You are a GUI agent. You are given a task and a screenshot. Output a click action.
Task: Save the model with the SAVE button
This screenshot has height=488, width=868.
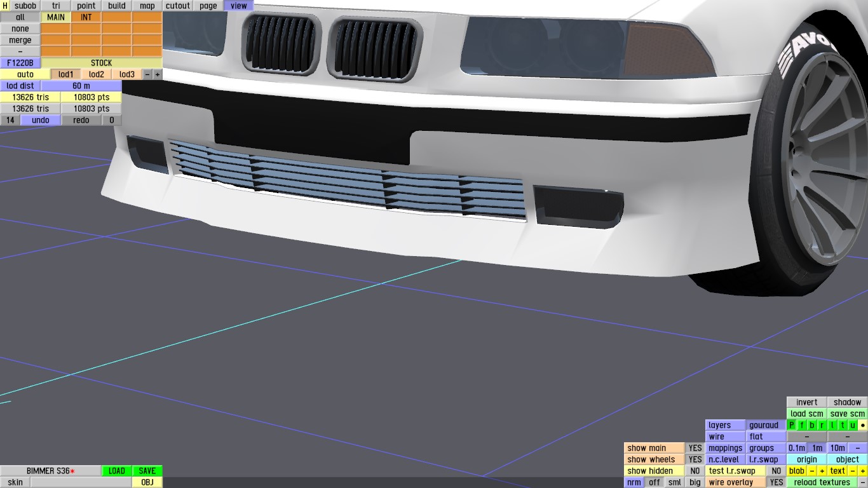pos(147,471)
